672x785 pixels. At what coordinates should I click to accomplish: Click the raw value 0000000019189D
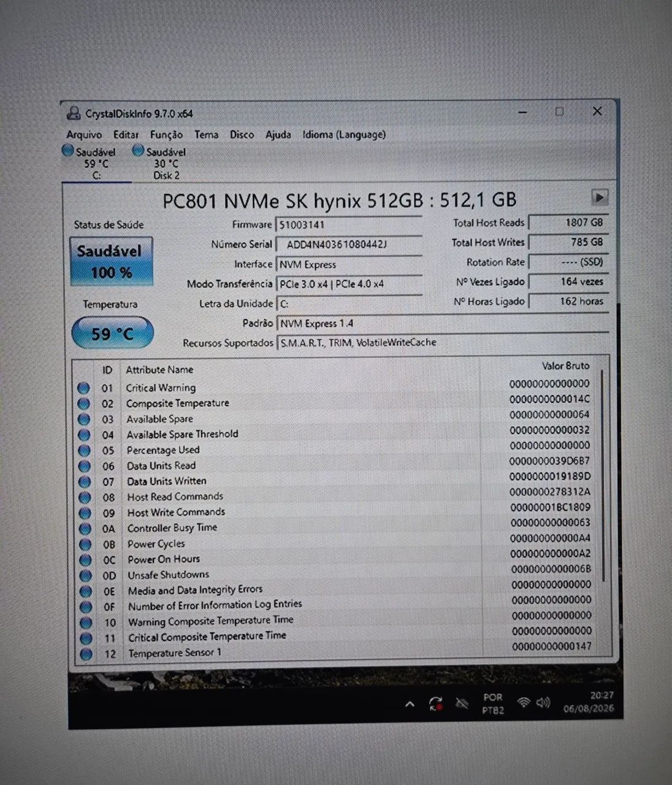pyautogui.click(x=551, y=477)
